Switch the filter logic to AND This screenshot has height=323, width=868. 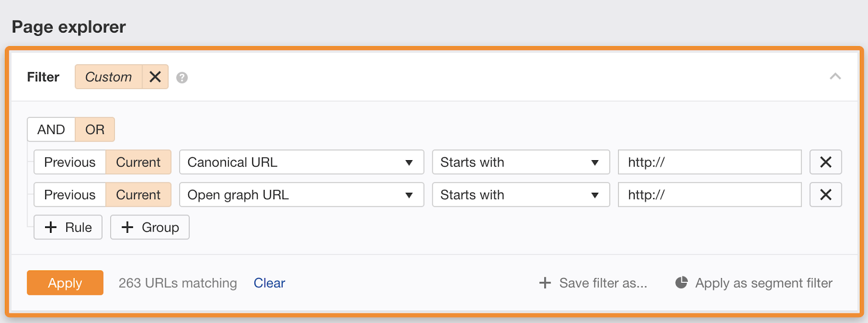click(52, 129)
